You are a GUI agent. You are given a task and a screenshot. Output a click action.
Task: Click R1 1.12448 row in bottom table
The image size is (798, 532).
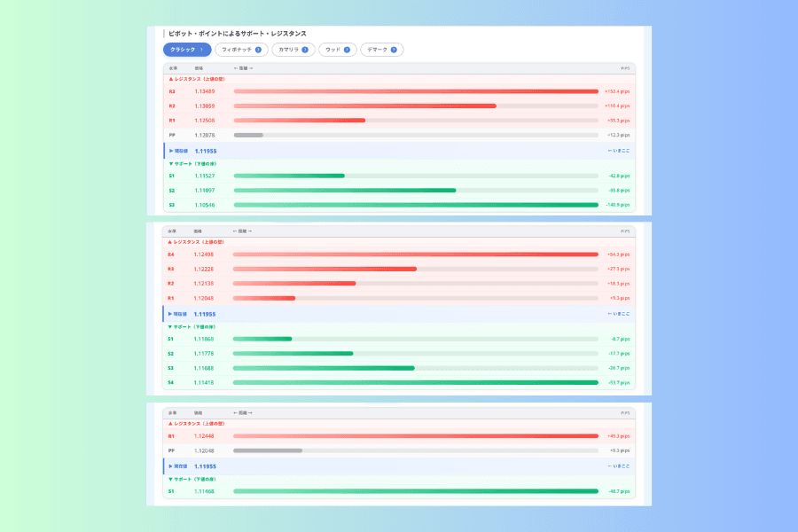pos(399,436)
